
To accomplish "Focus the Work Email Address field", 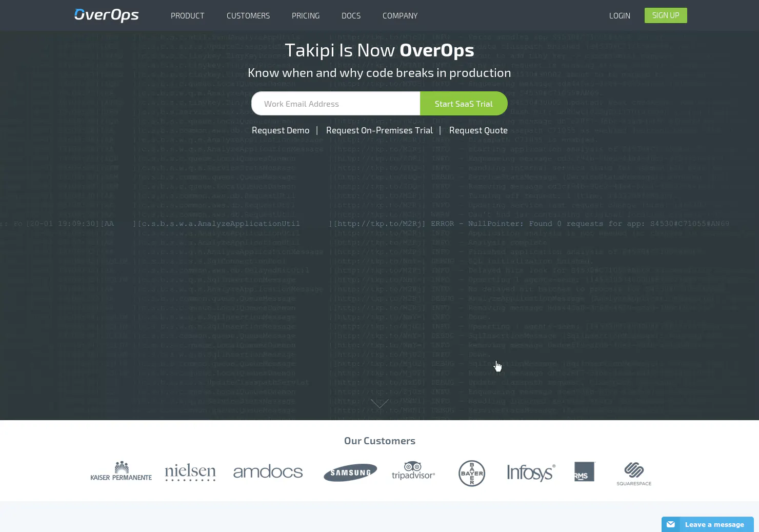I will tap(336, 104).
